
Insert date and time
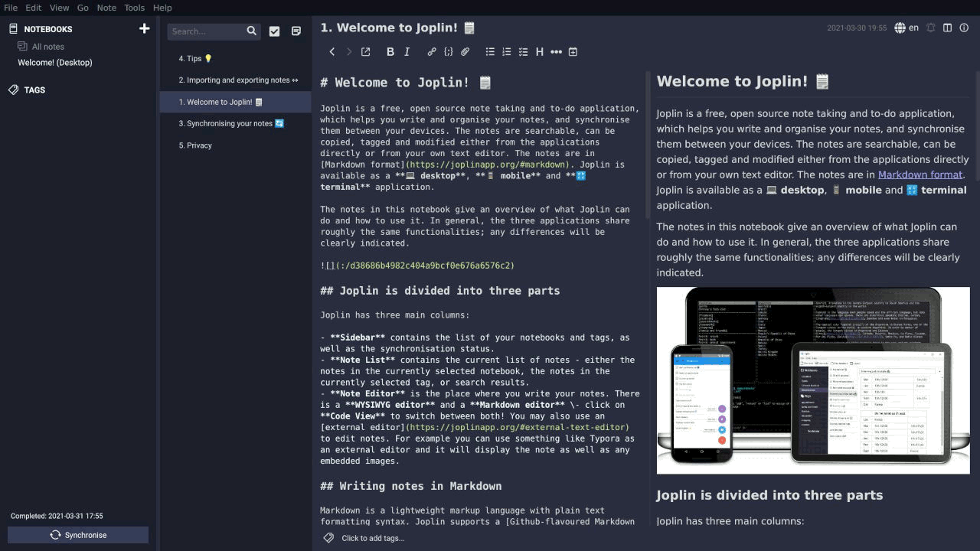tap(573, 52)
